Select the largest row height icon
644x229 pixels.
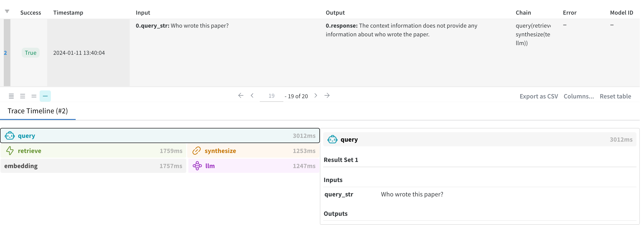[x=11, y=97]
